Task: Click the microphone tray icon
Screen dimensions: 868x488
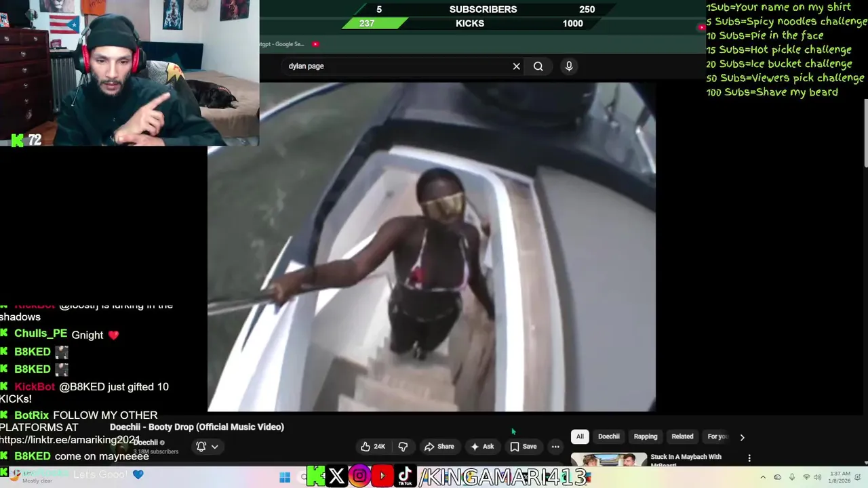Action: pos(792,477)
